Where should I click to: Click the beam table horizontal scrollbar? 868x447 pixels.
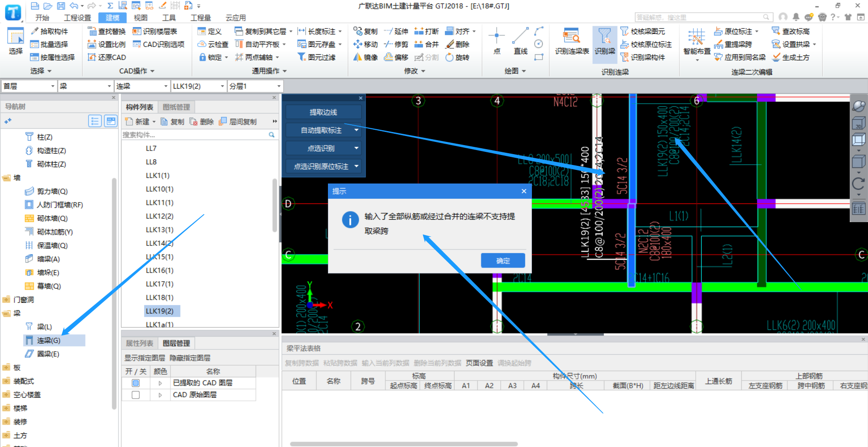click(403, 444)
